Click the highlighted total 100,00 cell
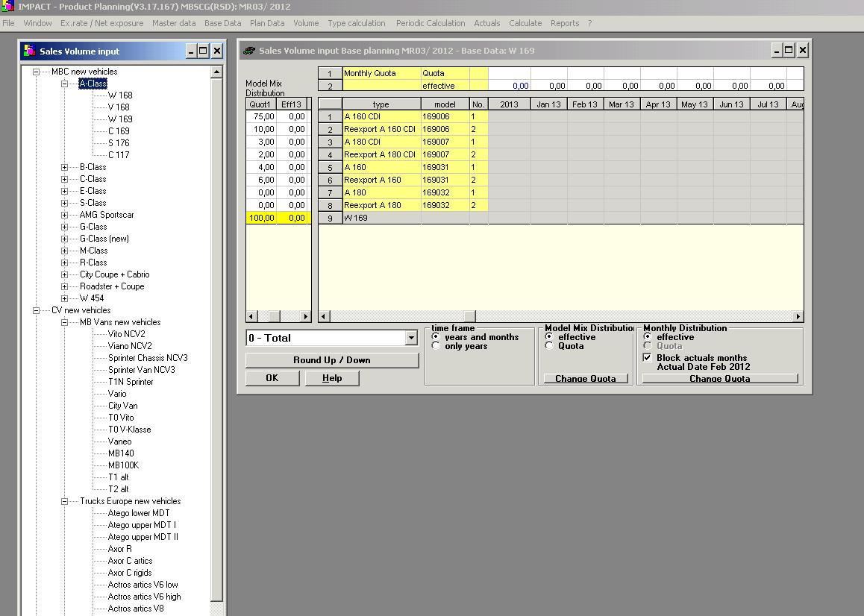This screenshot has height=616, width=864. point(261,218)
